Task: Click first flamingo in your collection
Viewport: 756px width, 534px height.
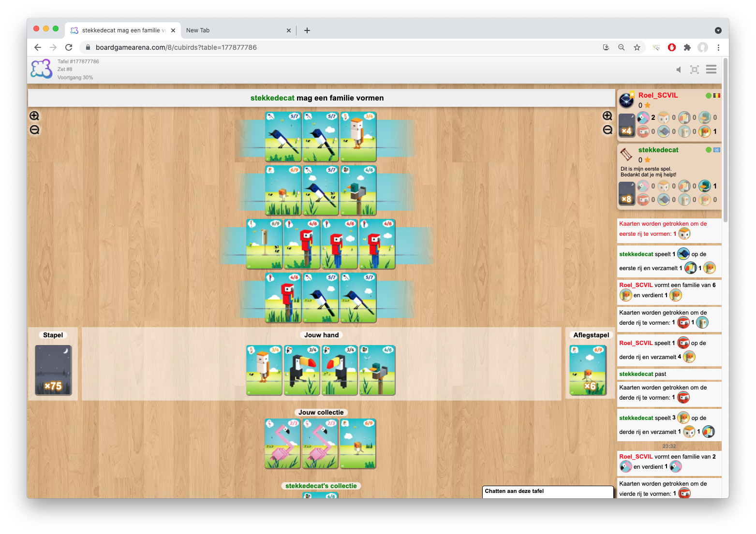Action: click(283, 444)
